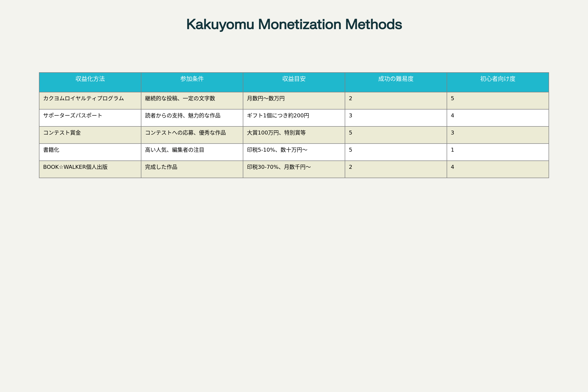Image resolution: width=588 pixels, height=392 pixels.
Task: Click beginner score 3 in コンテスト賞金 row
Action: pos(498,135)
